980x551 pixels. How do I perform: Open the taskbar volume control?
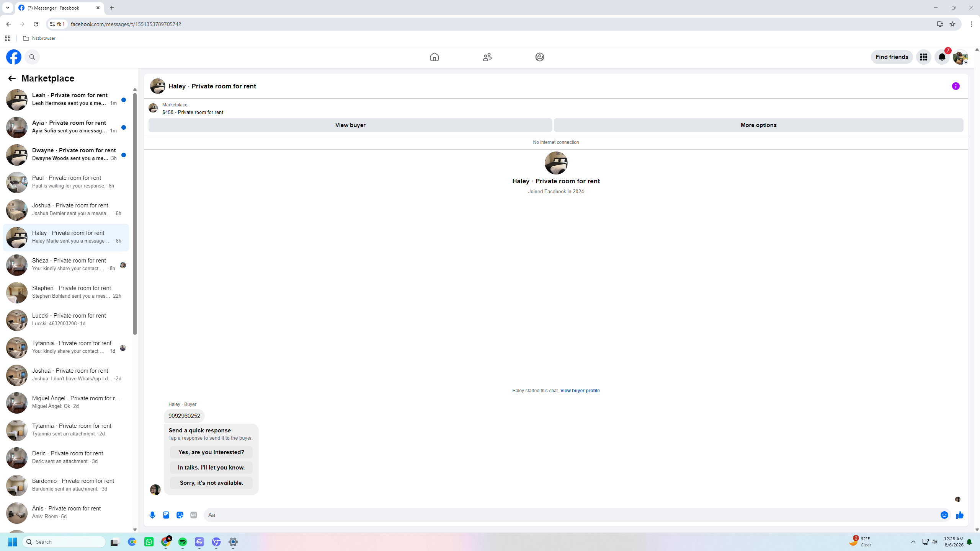point(934,542)
